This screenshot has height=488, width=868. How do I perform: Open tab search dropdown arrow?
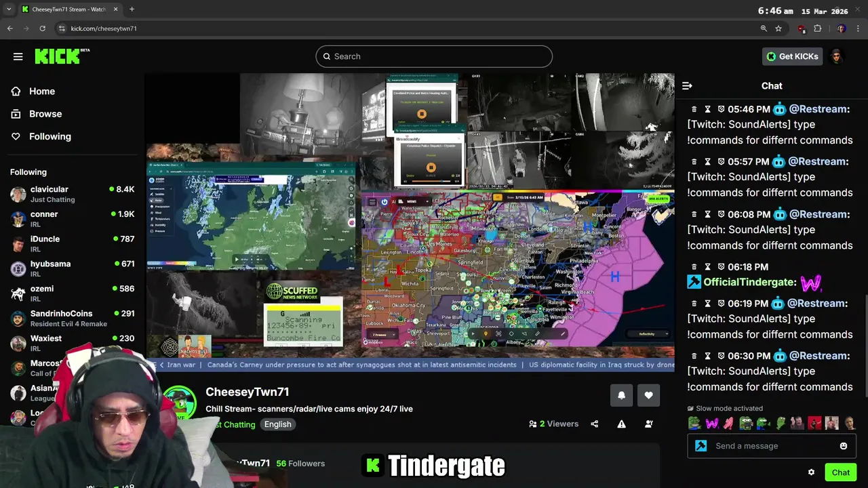pos(8,9)
